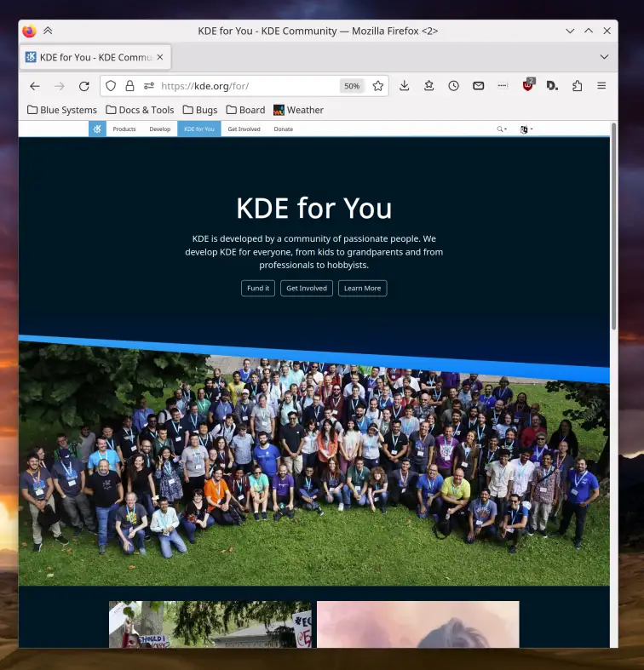The height and width of the screenshot is (670, 644).
Task: Open the browsing history clock icon
Action: (454, 86)
